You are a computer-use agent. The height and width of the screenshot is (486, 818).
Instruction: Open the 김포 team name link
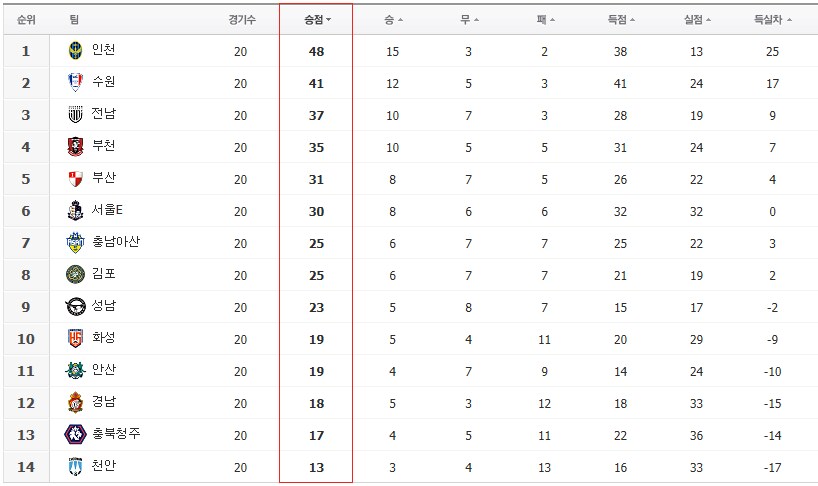coord(104,273)
